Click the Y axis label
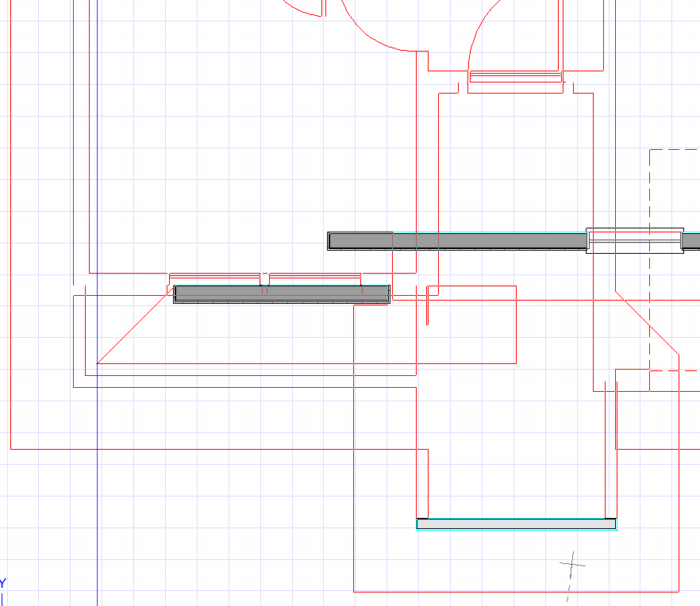 3,584
